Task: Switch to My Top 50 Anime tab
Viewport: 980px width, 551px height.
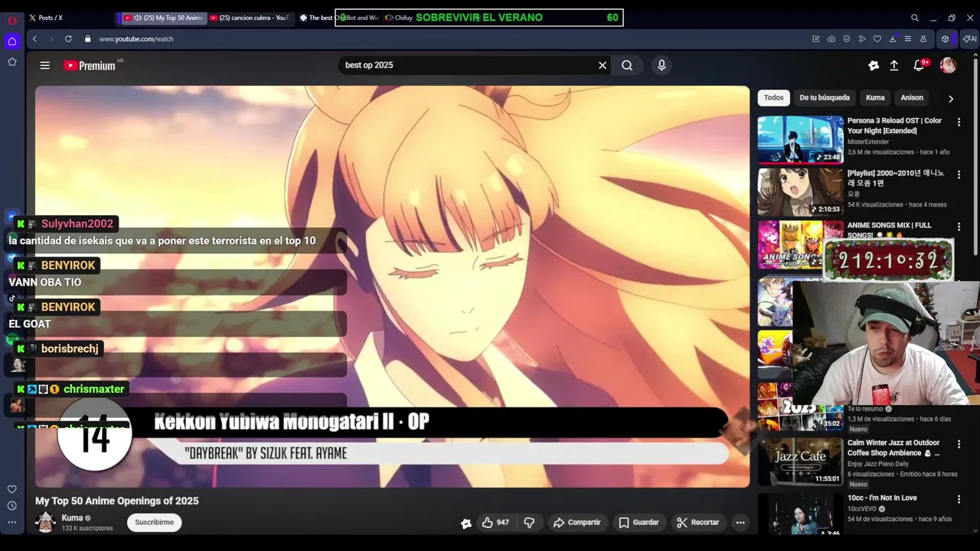Action: tap(164, 18)
